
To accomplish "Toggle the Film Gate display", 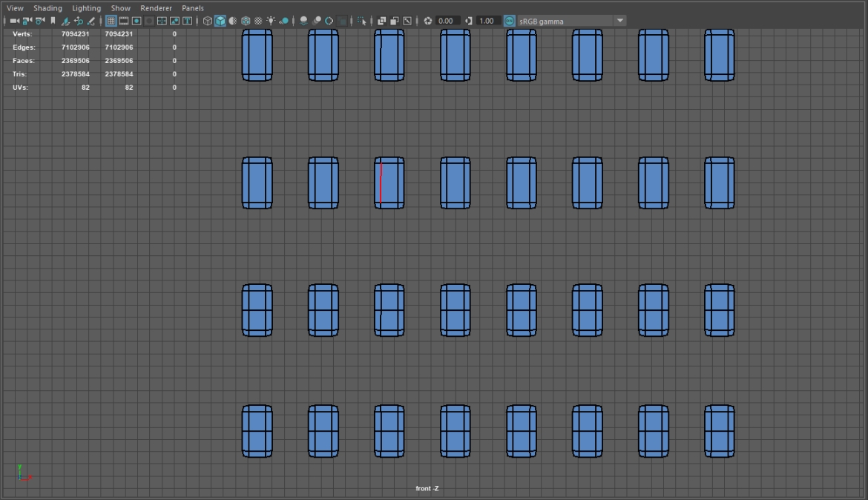I will point(124,21).
